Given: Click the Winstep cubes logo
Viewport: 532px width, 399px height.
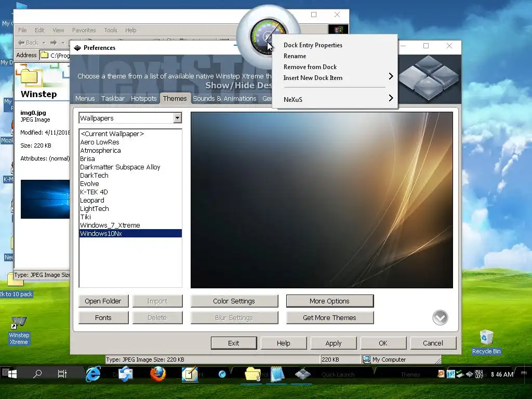Looking at the screenshot, I should (x=429, y=78).
